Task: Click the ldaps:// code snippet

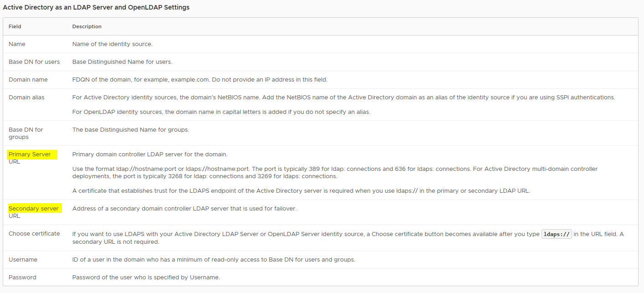Action: point(556,234)
